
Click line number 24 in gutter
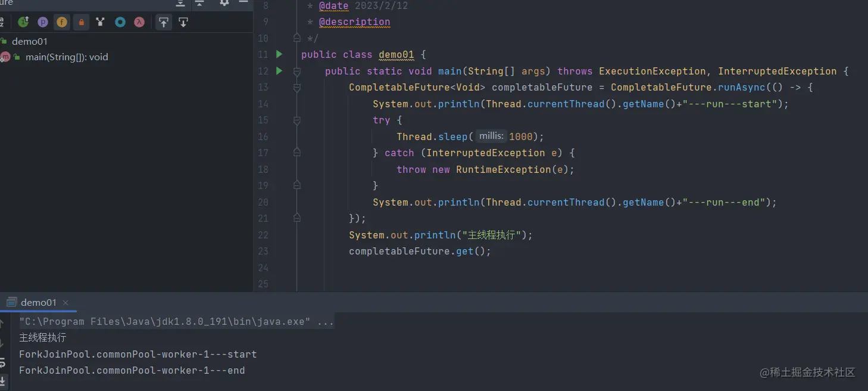tap(263, 268)
